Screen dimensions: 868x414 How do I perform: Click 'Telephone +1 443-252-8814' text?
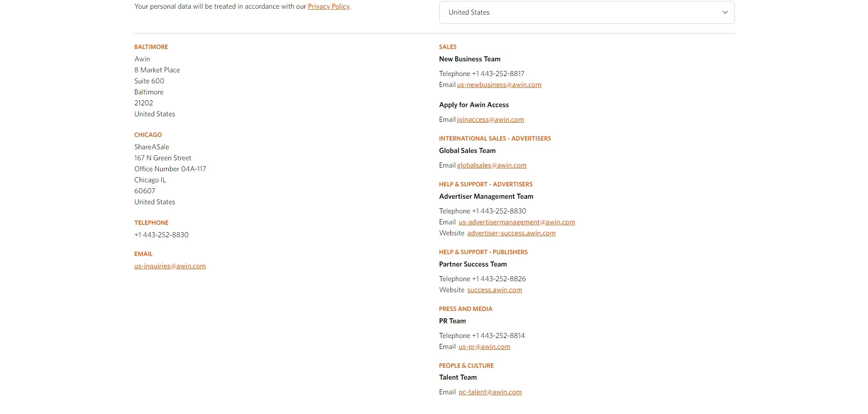(x=482, y=336)
